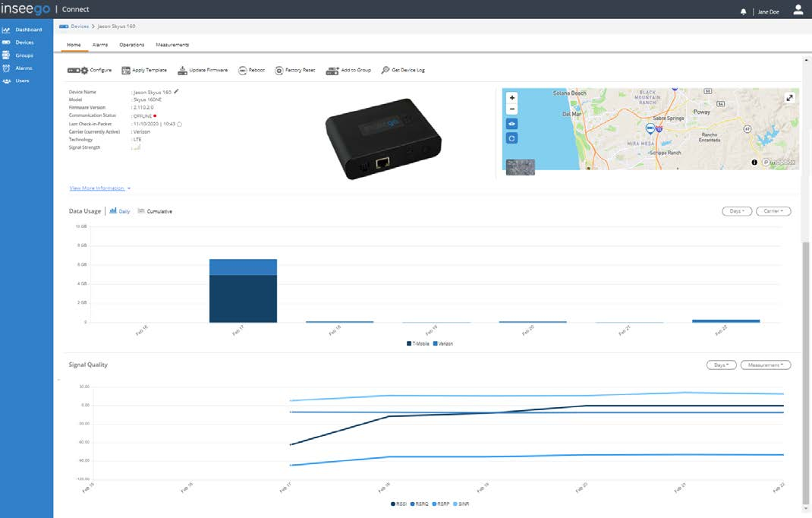Switch to the Measurements tab
The height and width of the screenshot is (518, 812).
click(x=172, y=45)
